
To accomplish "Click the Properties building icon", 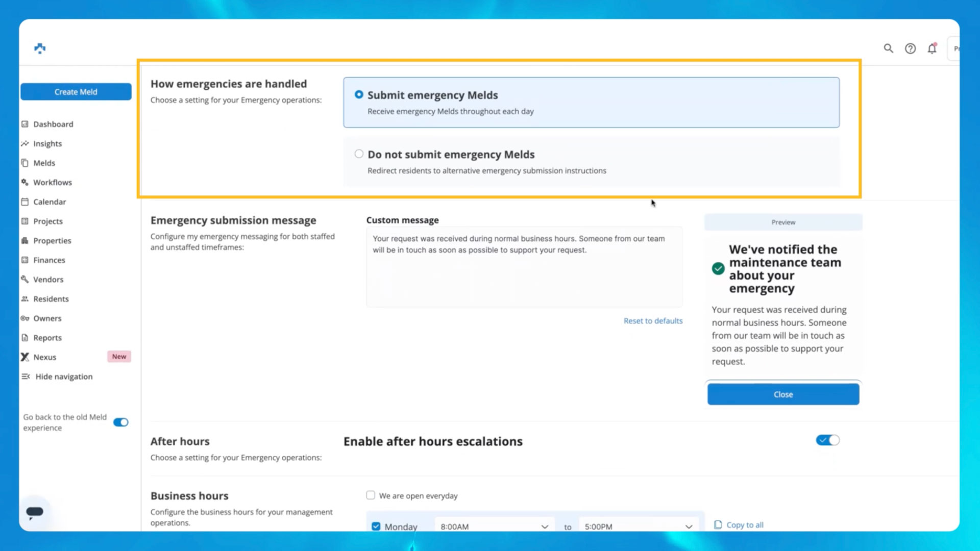I will click(x=24, y=240).
